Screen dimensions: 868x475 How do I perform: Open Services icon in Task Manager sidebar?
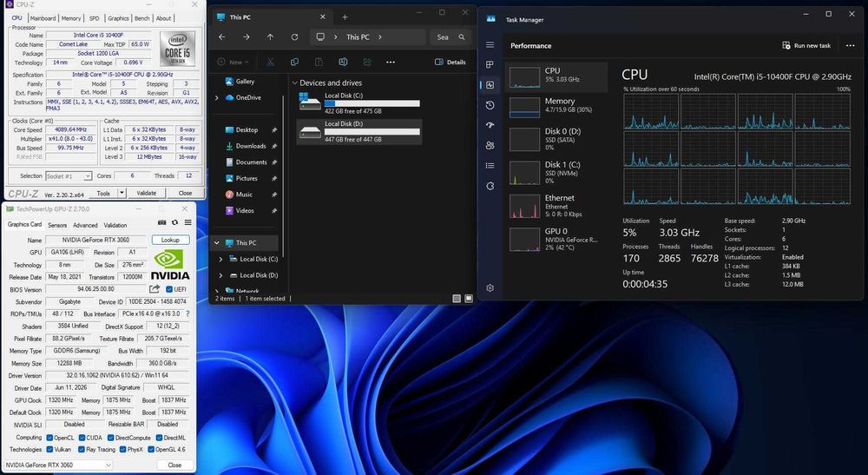point(490,186)
